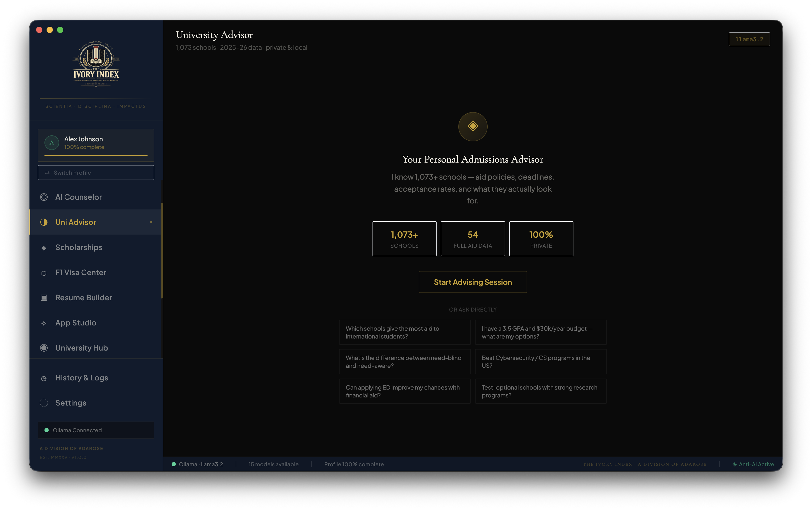Click the App Studio sparkle icon
The width and height of the screenshot is (812, 510).
pos(44,323)
